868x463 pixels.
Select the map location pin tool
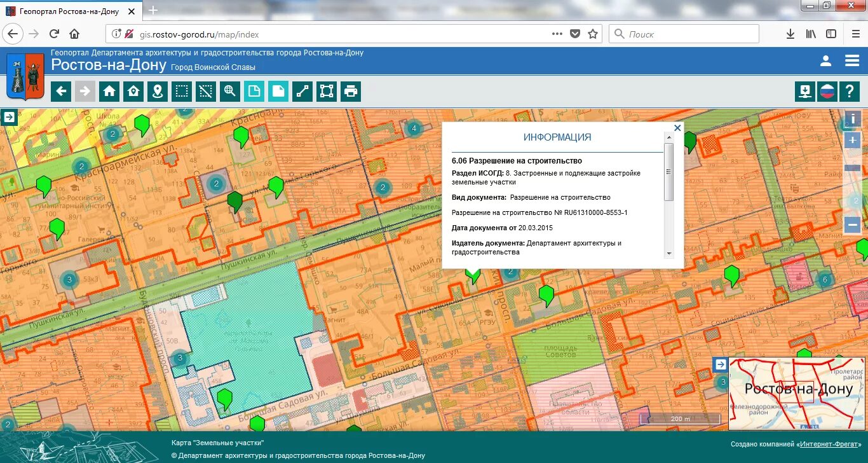click(x=158, y=92)
